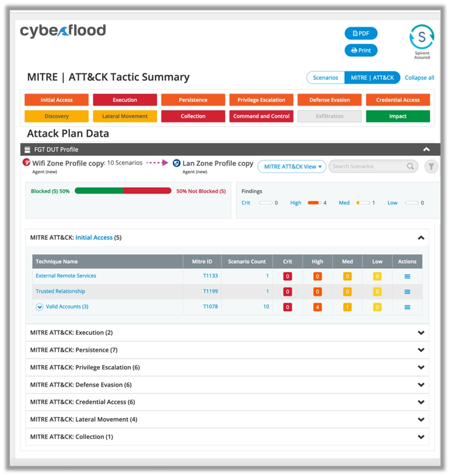Viewport: 450px width, 476px height.
Task: Collapse the FGT DUT Profile panel
Action: [x=426, y=149]
